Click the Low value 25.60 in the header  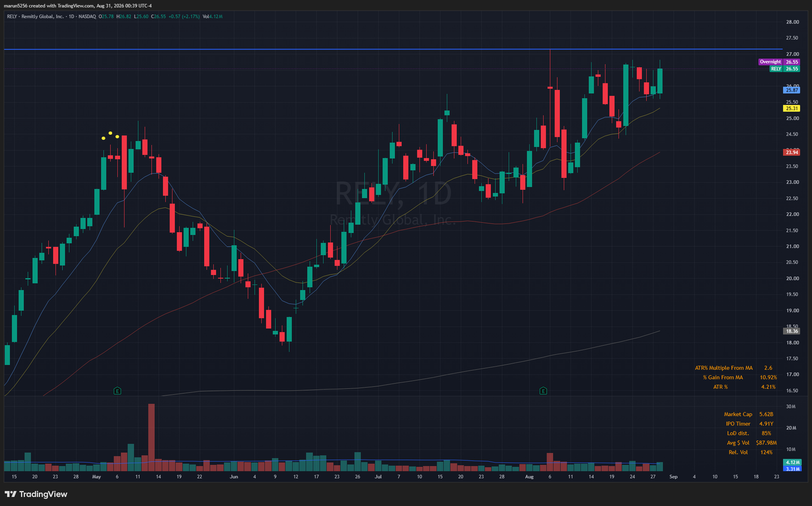142,16
